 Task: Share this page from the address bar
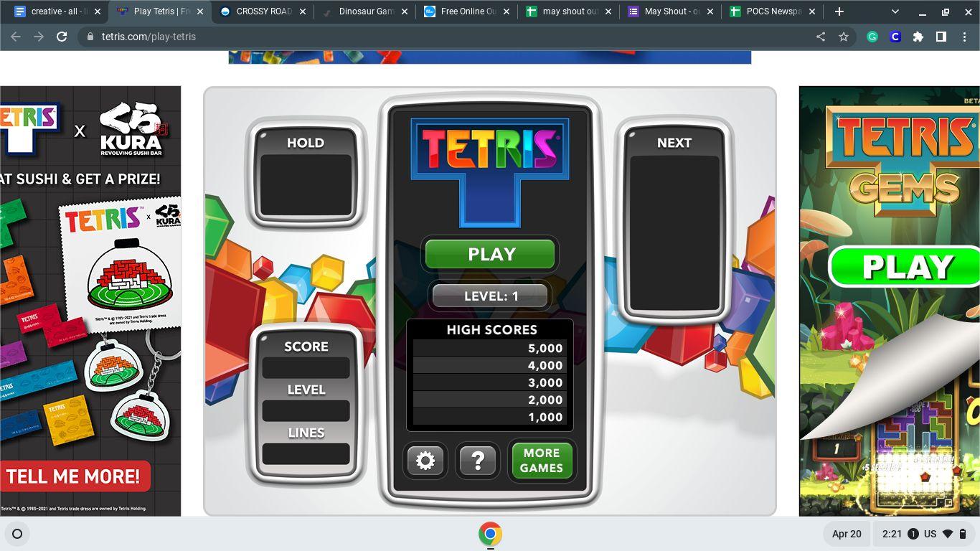pos(821,37)
